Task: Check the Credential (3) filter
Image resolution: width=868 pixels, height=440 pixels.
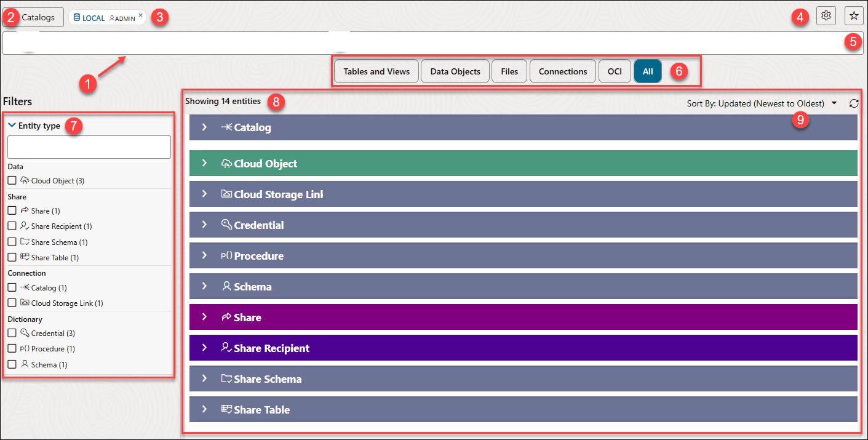Action: point(12,333)
